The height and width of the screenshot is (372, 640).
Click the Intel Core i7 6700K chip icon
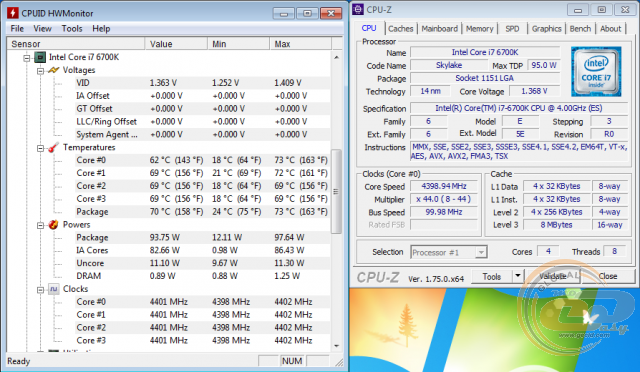coord(40,57)
